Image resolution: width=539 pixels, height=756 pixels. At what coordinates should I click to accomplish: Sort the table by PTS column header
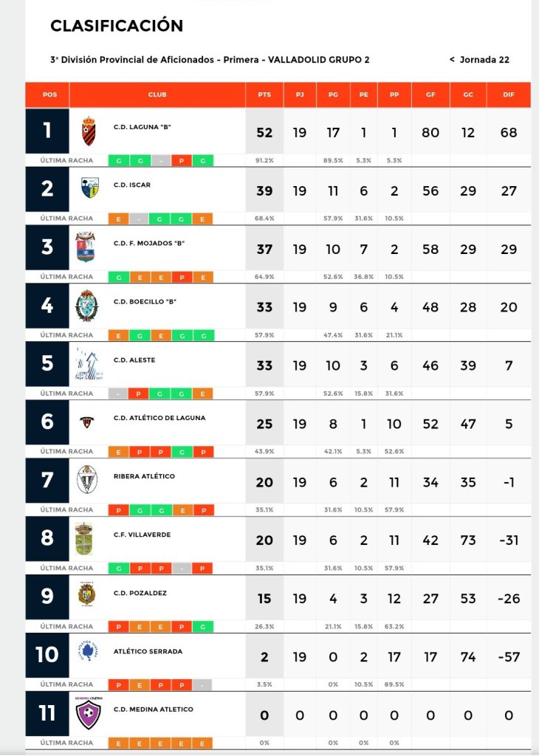click(x=264, y=94)
